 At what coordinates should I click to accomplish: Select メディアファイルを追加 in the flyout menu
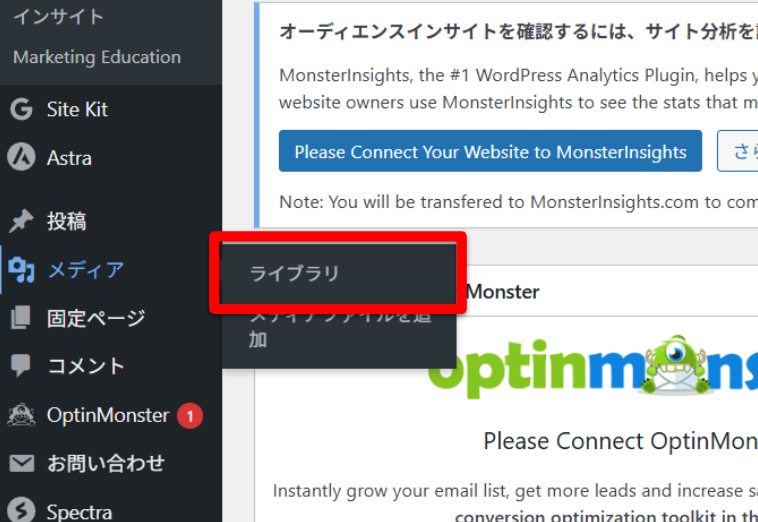pos(338,331)
